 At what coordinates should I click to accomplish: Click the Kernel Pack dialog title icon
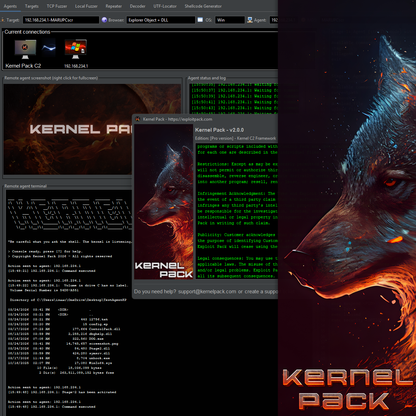pos(138,119)
